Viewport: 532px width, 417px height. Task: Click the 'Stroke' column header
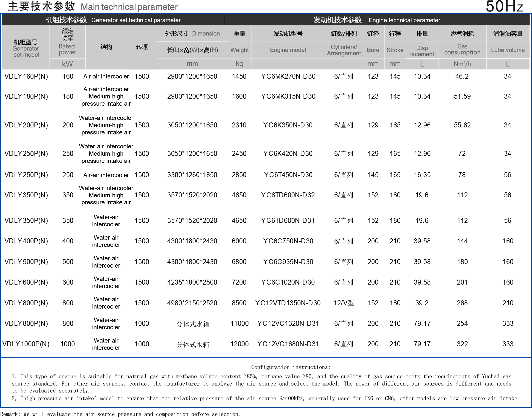coord(395,50)
